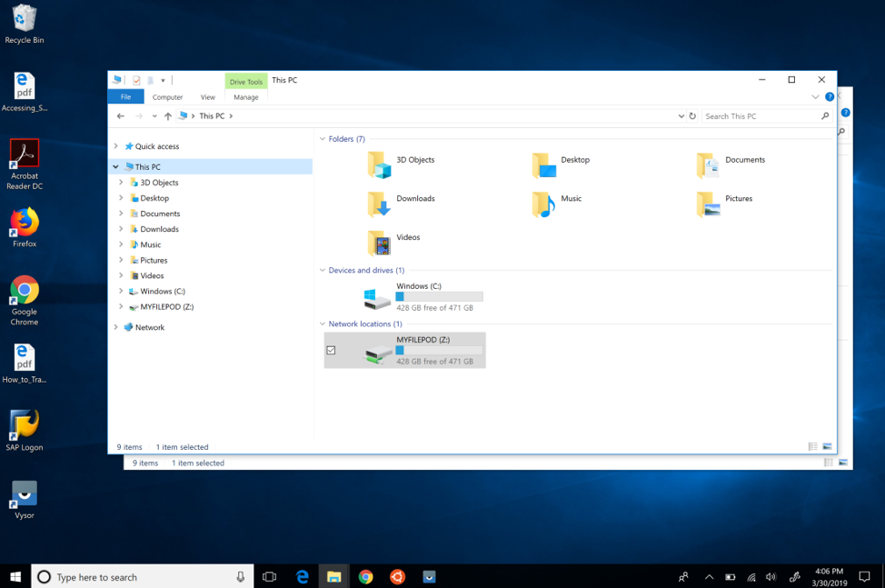Select Downloads in the navigation tree
Image resolution: width=885 pixels, height=588 pixels.
pos(159,229)
